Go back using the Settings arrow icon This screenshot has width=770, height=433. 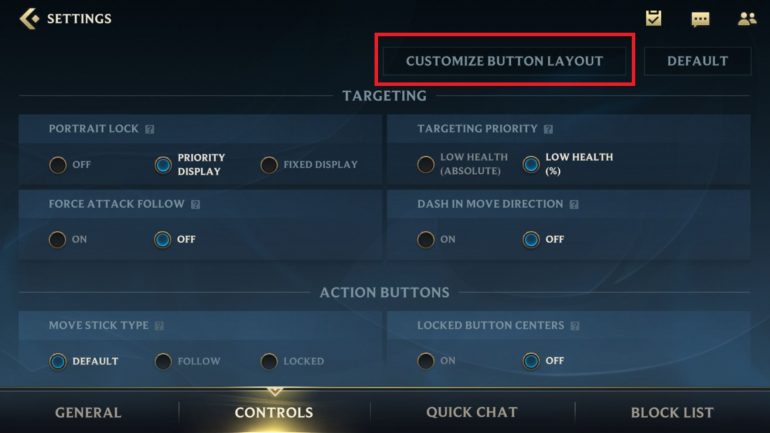pos(29,19)
